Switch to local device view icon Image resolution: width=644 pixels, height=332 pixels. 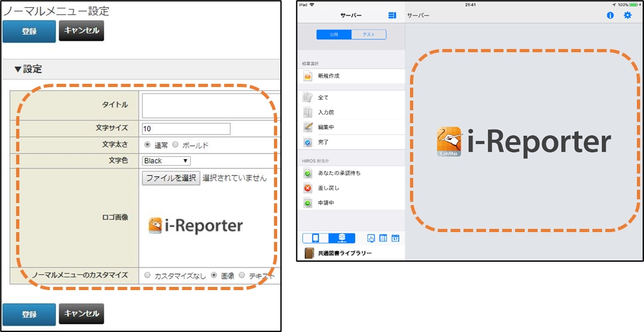point(315,239)
